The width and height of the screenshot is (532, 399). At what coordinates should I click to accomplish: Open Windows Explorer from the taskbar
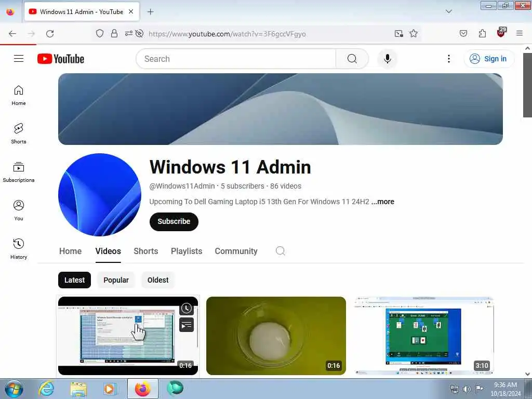pyautogui.click(x=78, y=389)
